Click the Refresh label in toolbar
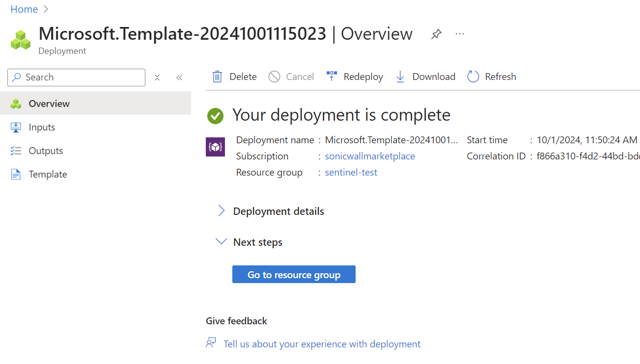 click(x=501, y=77)
